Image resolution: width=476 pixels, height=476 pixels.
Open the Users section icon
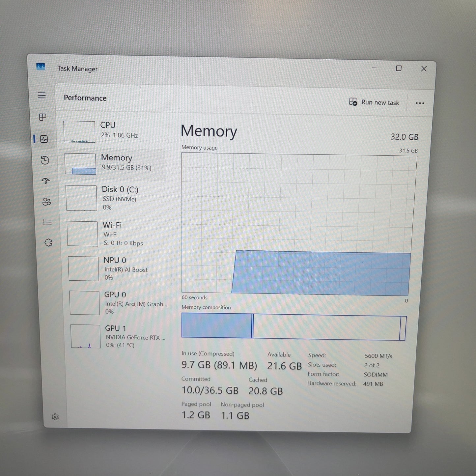(46, 202)
